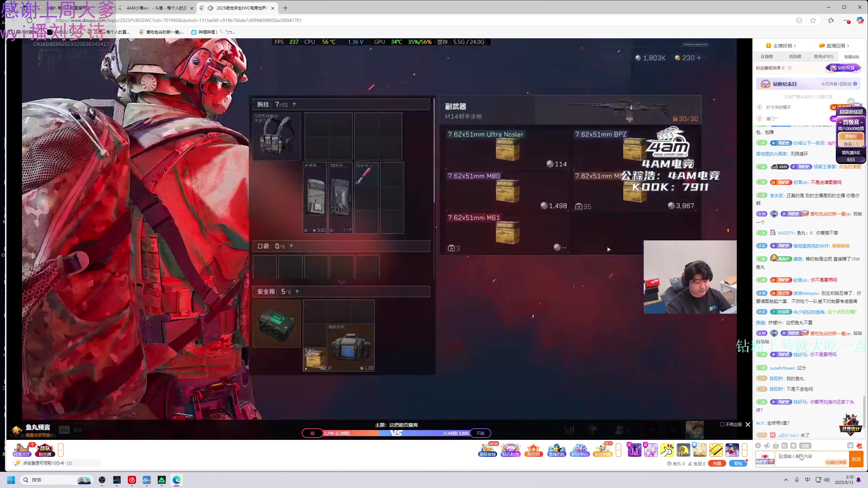
Task: Switch to 贵宾(4701) tab
Action: point(824,57)
